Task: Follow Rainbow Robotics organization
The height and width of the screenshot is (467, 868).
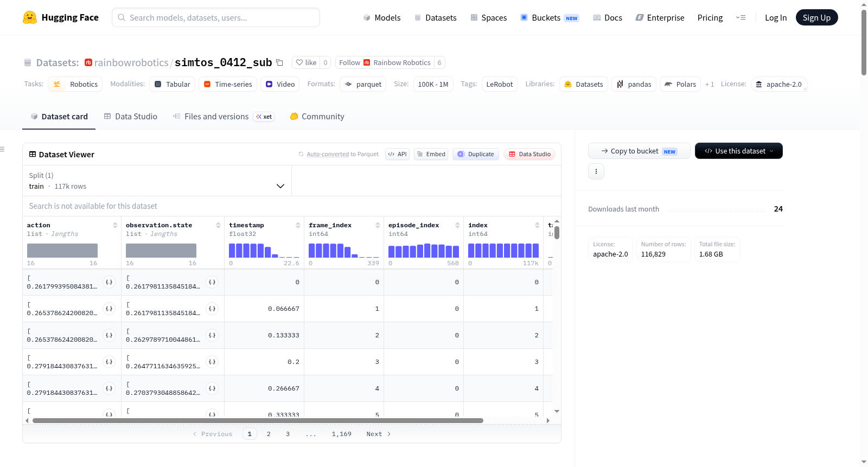Action: click(x=385, y=62)
